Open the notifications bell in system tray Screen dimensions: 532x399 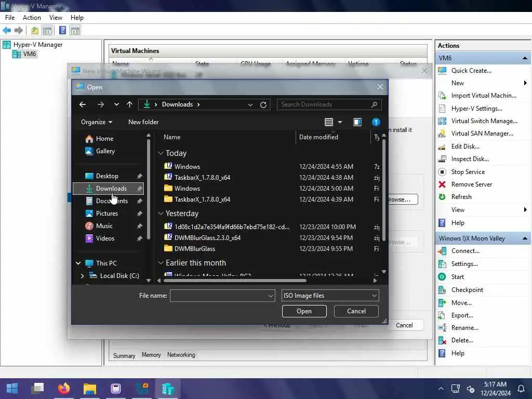point(521,389)
